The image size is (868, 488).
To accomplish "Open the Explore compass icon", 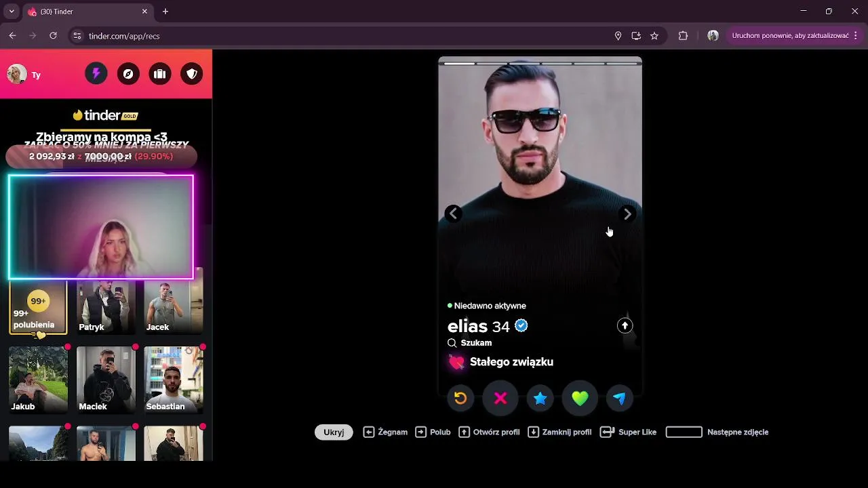I will 128,74.
